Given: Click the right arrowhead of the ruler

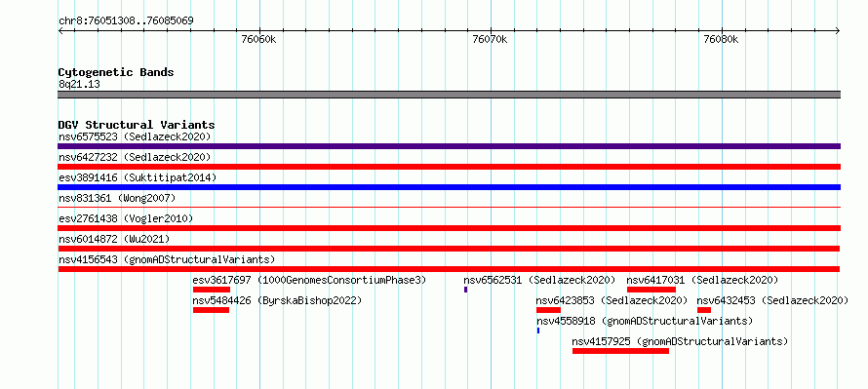Looking at the screenshot, I should click(838, 30).
